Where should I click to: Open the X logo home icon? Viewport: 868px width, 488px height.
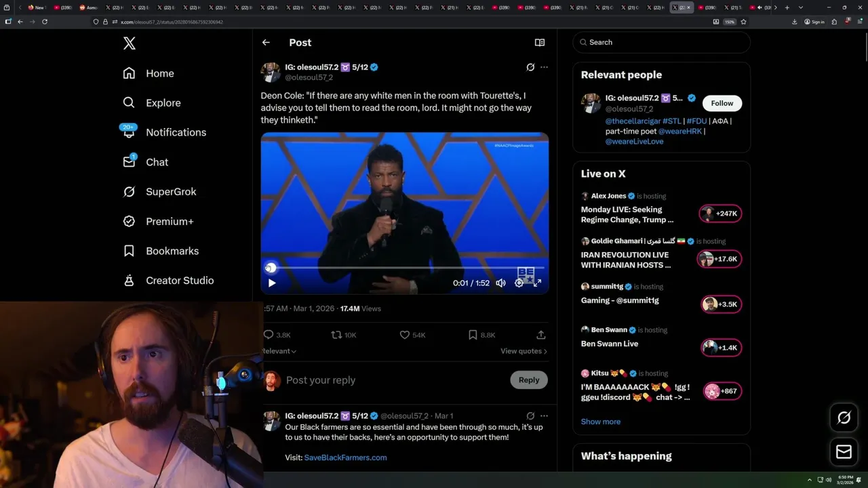click(x=130, y=43)
